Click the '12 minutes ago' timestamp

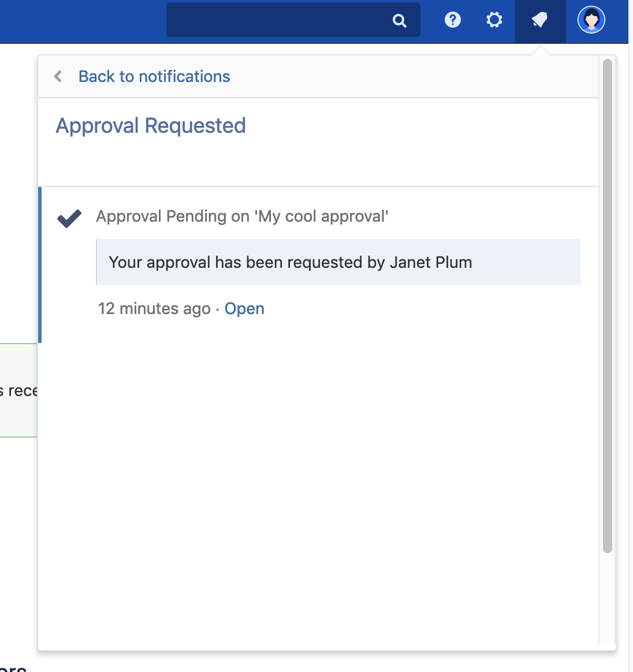(154, 309)
